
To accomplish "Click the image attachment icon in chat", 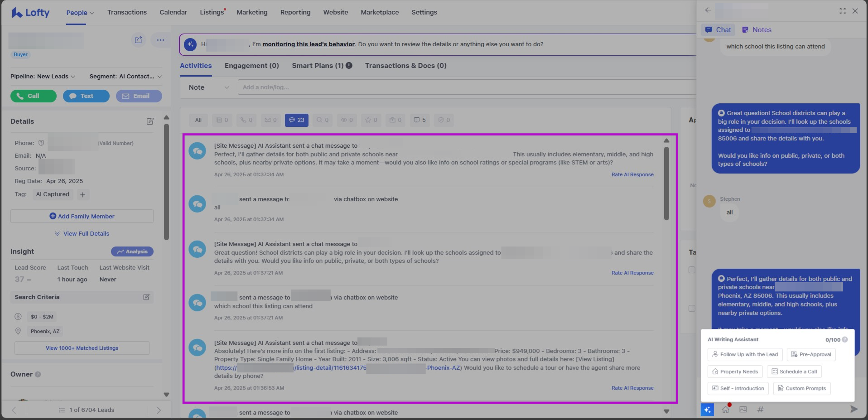I will point(743,410).
